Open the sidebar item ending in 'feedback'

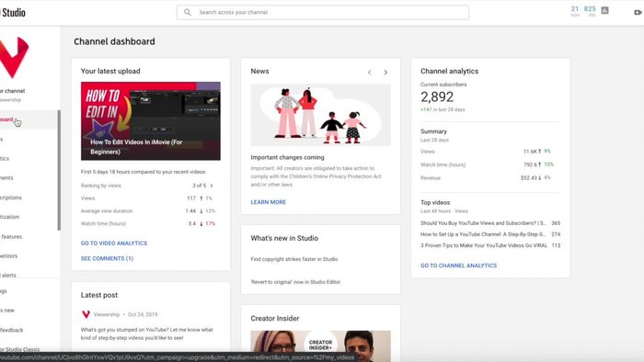11,330
